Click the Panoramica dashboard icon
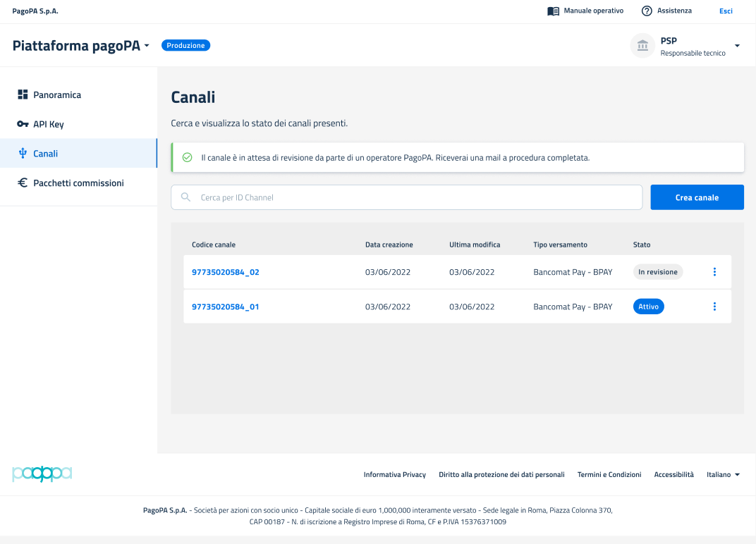Viewport: 756px width, 544px height. tap(23, 94)
